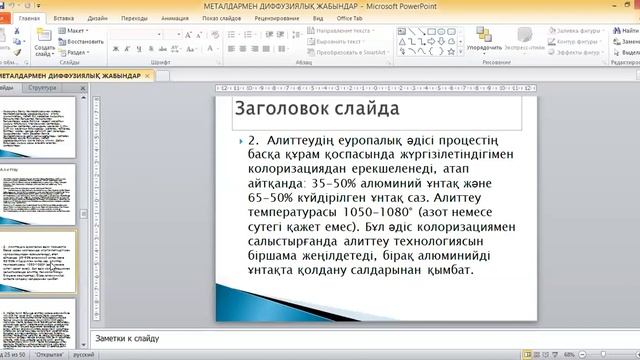Click the Cut scissors icon
The width and height of the screenshot is (640, 360).
[x=17, y=31]
